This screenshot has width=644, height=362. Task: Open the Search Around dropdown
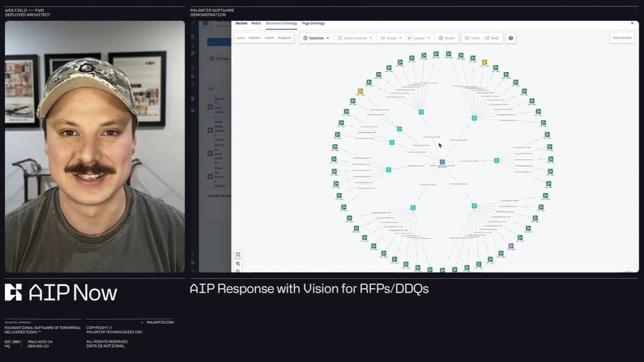355,38
